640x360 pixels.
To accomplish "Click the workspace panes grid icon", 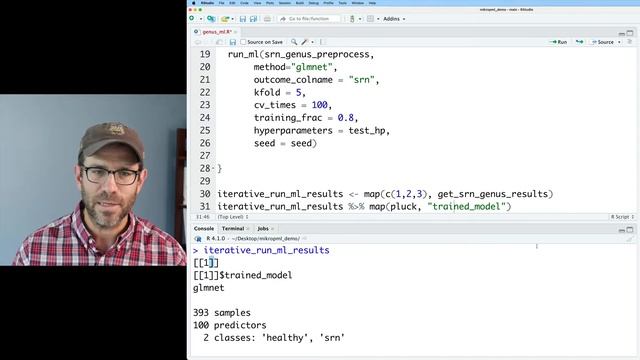I will tap(370, 19).
